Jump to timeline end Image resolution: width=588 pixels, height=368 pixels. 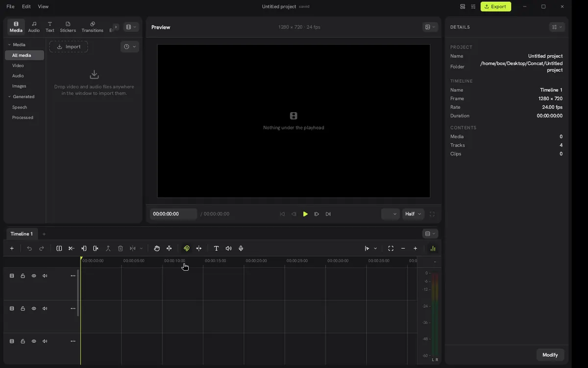pyautogui.click(x=328, y=214)
